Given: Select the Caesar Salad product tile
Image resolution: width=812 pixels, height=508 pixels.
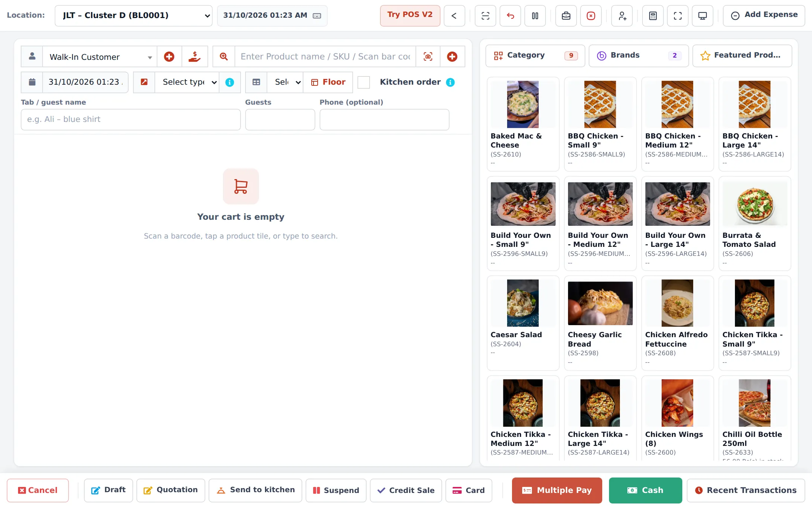Looking at the screenshot, I should coord(523,323).
